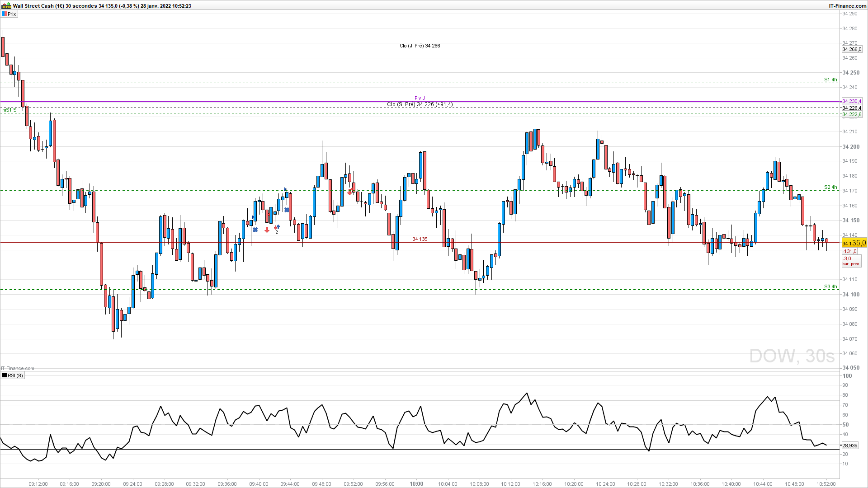Click the red down arrow near 09:52 candles

(x=350, y=192)
